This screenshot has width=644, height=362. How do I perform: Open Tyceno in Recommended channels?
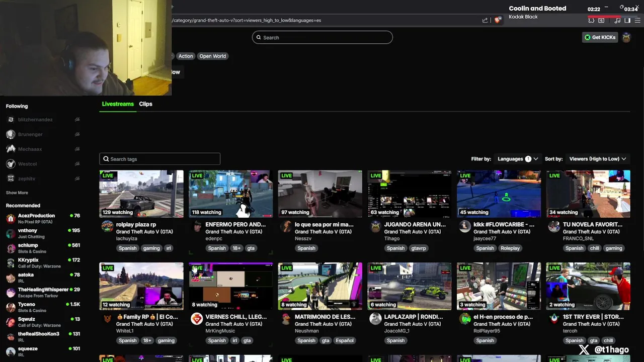click(x=43, y=307)
